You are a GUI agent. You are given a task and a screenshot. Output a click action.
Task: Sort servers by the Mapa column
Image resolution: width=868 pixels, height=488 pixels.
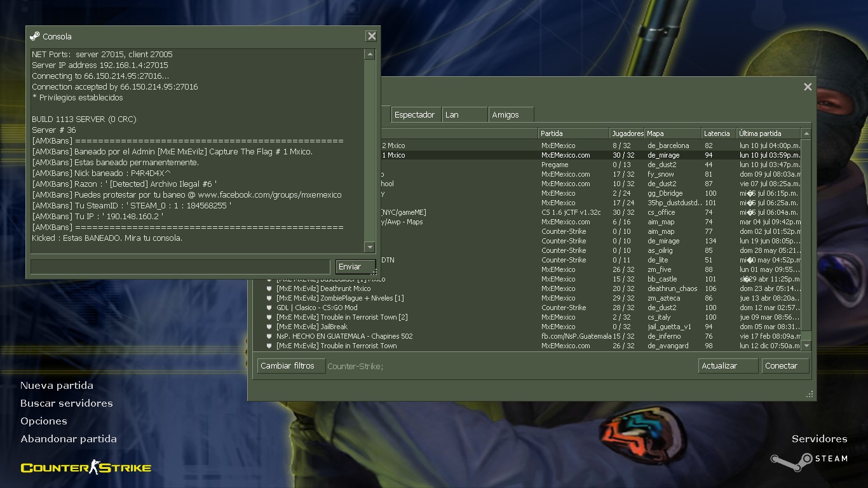click(x=673, y=133)
